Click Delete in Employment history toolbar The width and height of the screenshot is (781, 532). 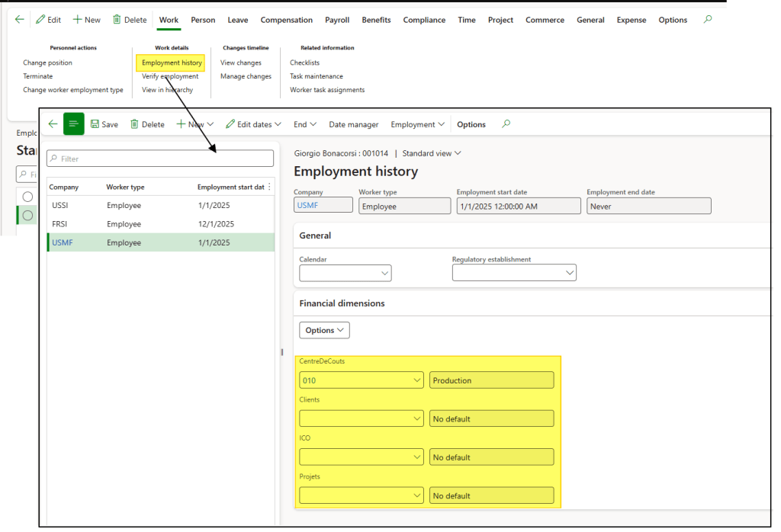click(x=147, y=124)
